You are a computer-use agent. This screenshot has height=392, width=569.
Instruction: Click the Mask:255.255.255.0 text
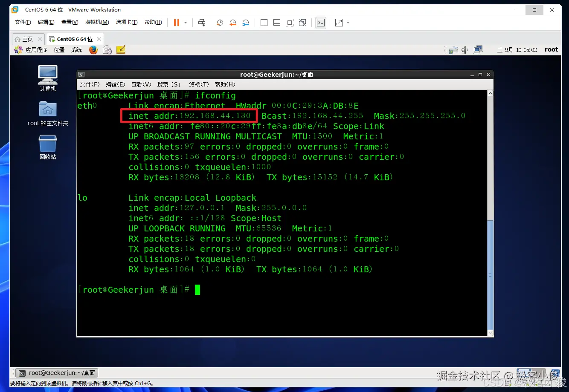[x=420, y=116]
